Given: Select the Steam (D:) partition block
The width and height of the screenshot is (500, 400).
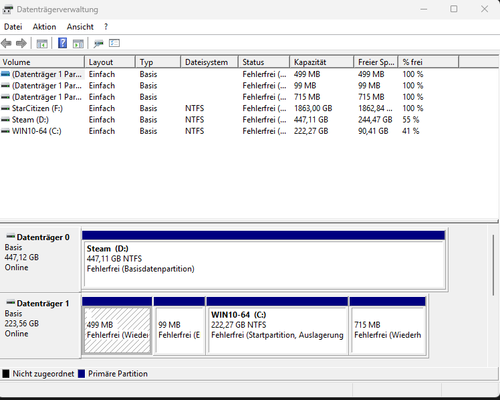Looking at the screenshot, I should coord(264,260).
